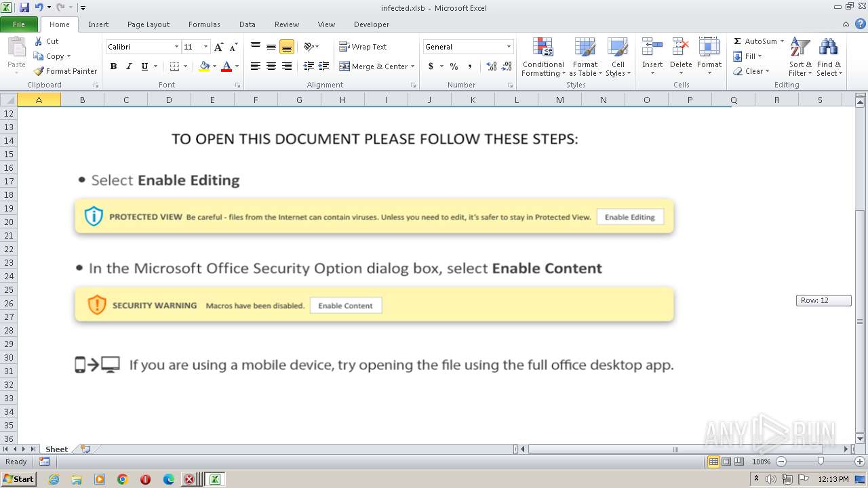Click the Fill Color yellow swatch
This screenshot has height=488, width=868.
[204, 66]
